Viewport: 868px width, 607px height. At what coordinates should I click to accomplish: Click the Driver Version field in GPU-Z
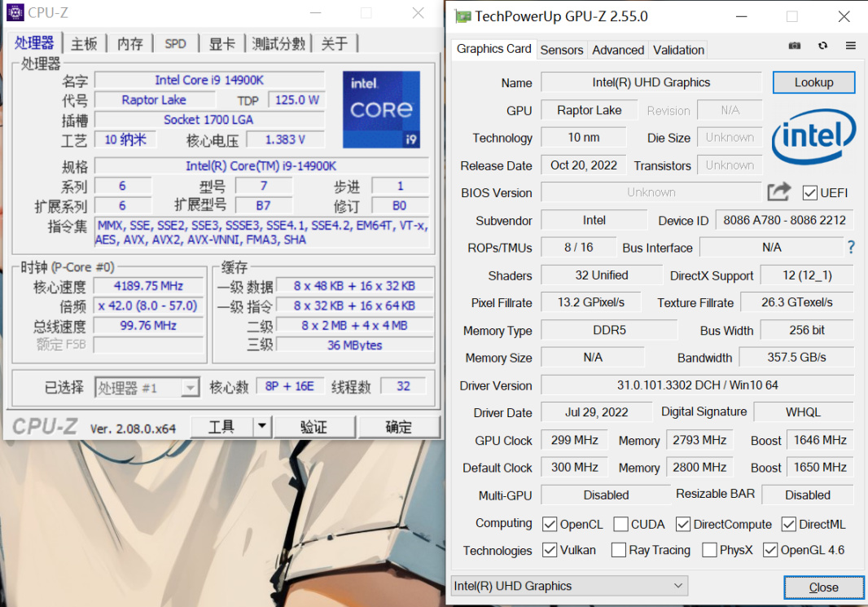click(x=697, y=385)
